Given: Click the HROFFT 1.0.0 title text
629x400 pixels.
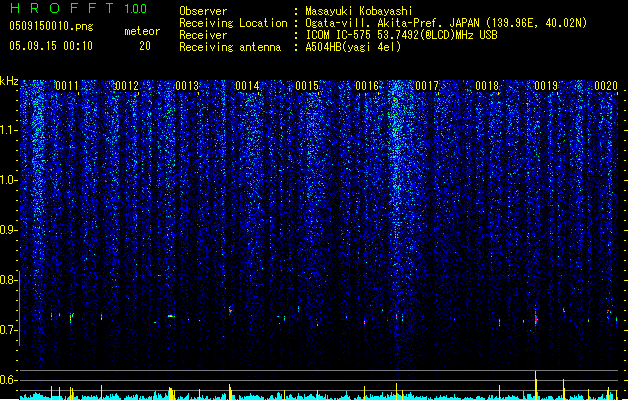Looking at the screenshot, I should 79,8.
